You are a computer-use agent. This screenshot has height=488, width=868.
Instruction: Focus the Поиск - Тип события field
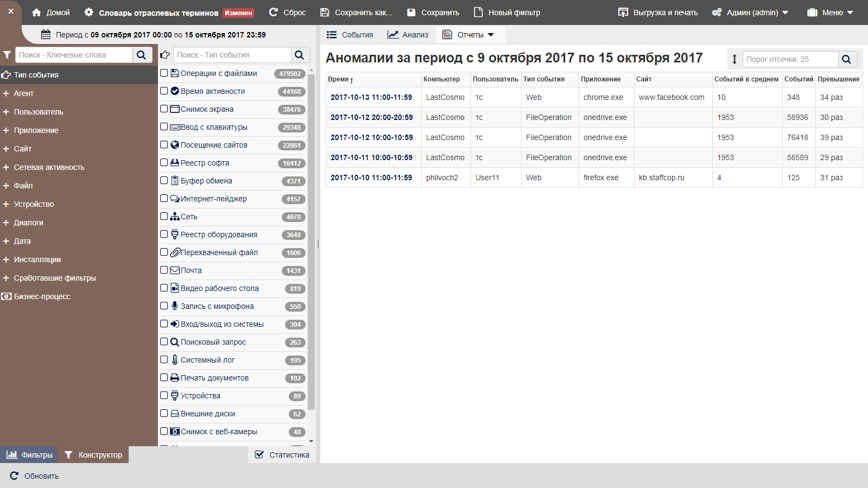[x=233, y=55]
